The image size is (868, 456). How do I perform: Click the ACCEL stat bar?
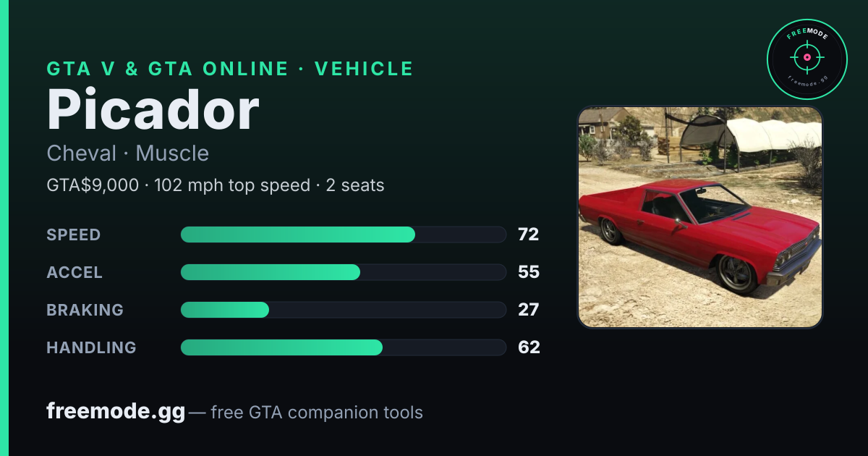344,272
